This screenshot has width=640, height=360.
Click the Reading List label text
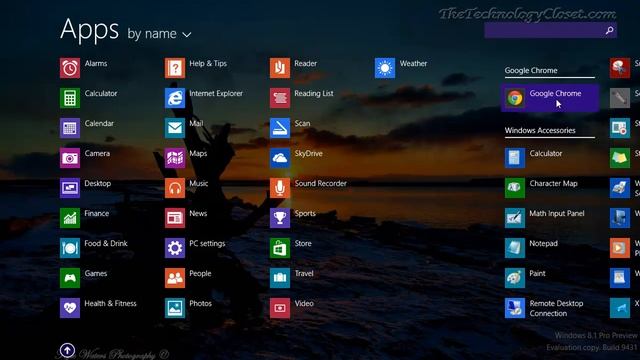point(313,93)
